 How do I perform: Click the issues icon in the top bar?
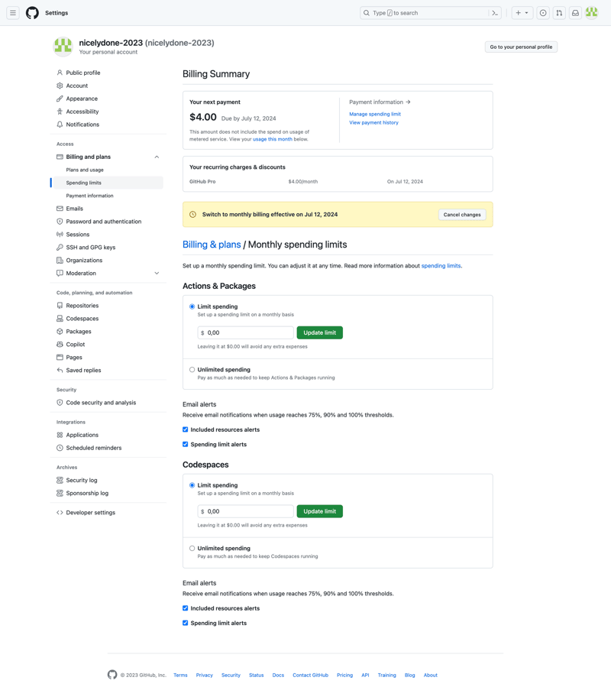coord(542,13)
